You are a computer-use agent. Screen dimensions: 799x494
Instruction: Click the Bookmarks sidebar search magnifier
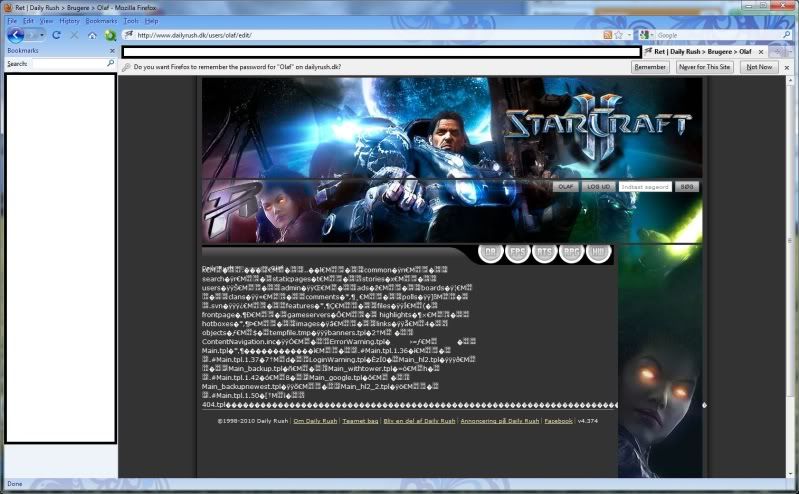pyautogui.click(x=111, y=63)
